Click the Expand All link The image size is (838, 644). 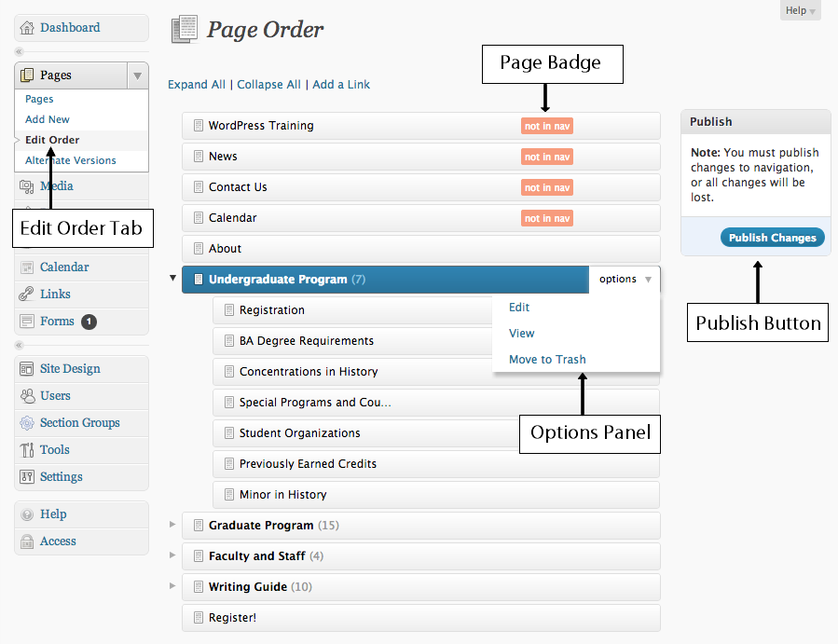coord(196,85)
